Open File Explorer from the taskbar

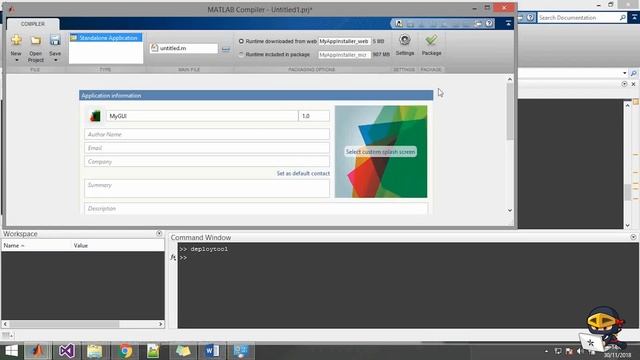94,351
